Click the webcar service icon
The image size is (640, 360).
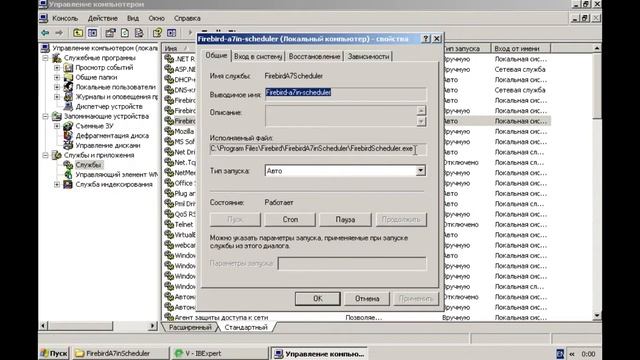point(169,245)
